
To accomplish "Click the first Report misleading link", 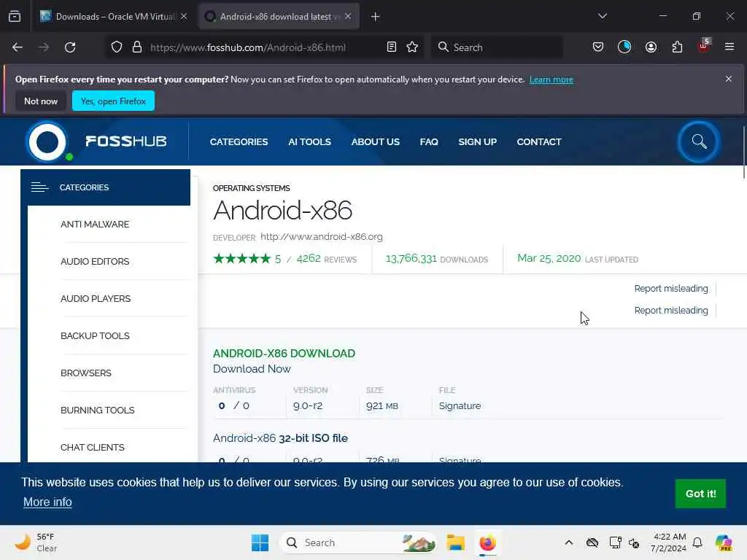I will click(x=671, y=289).
